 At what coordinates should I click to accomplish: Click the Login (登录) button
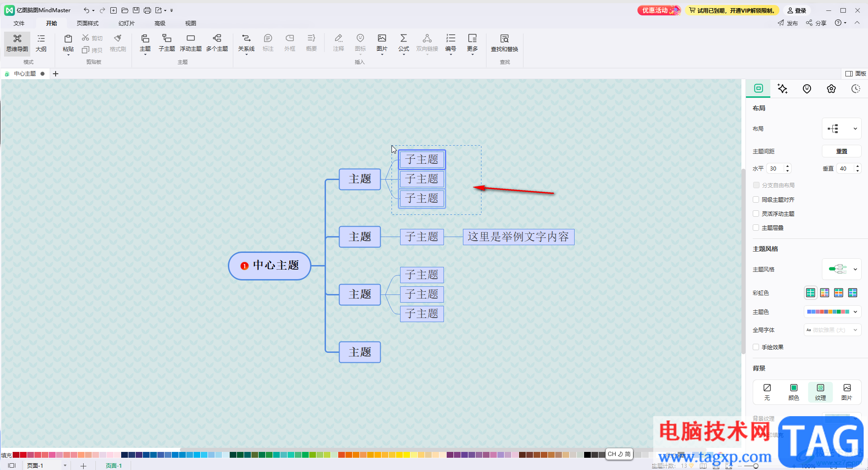coord(797,10)
